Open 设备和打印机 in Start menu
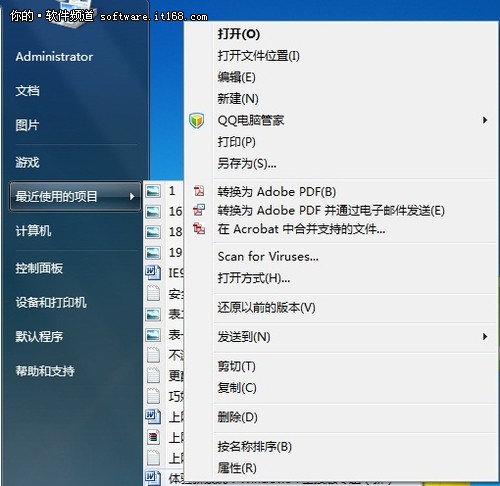500x486 pixels. 51,303
